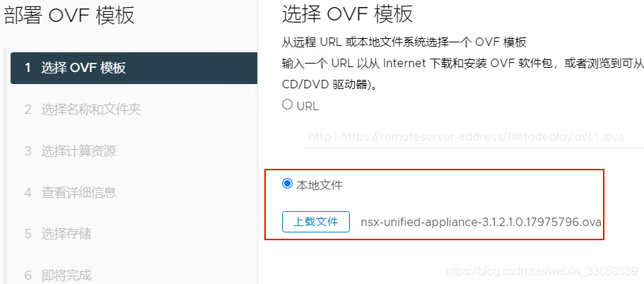Go to step 4 查看详细信息
Image resolution: width=644 pixels, height=284 pixels.
(70, 192)
